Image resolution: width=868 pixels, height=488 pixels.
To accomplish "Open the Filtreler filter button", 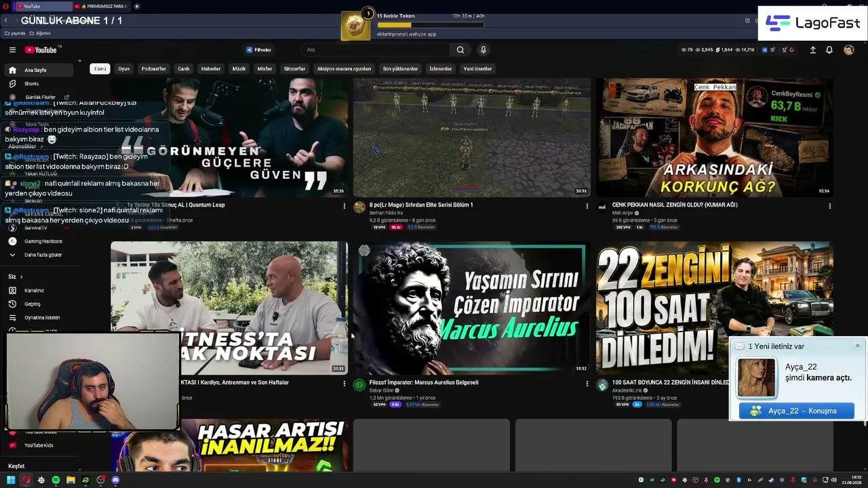I will (259, 49).
